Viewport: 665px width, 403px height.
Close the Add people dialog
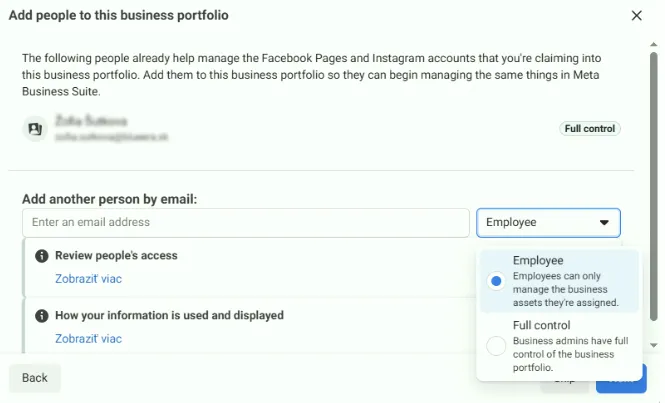click(637, 15)
